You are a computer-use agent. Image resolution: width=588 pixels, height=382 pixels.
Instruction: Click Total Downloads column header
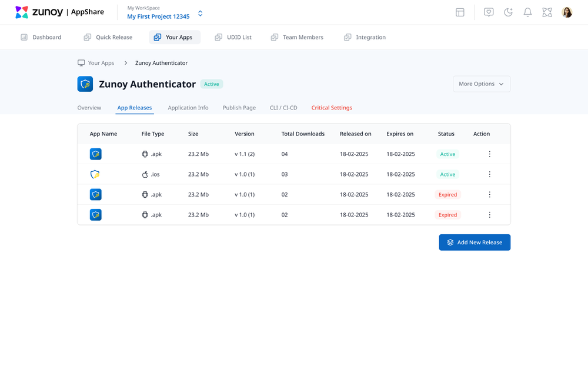303,134
